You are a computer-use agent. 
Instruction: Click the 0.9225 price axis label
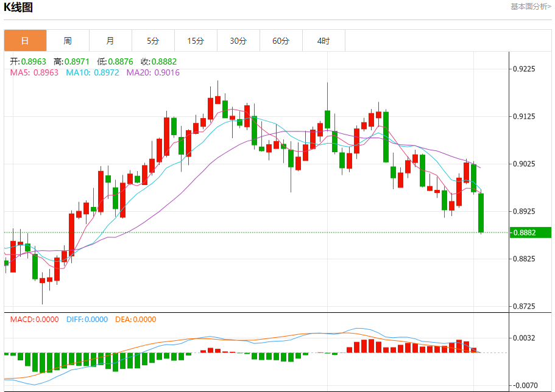click(524, 69)
